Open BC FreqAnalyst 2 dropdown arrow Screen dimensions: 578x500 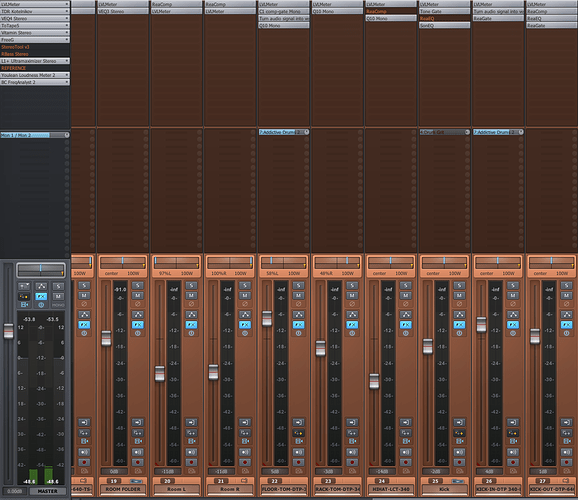[67, 82]
